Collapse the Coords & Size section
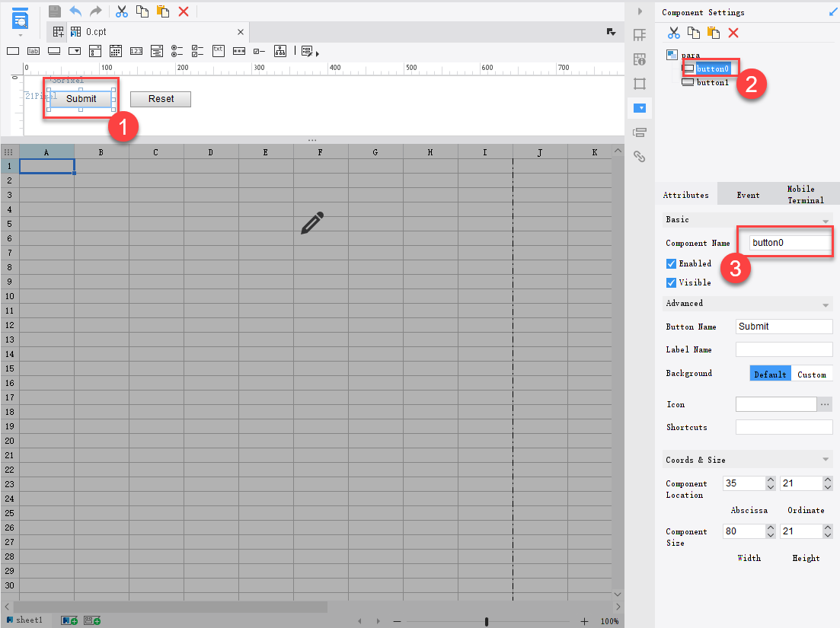The image size is (840, 628). coord(827,459)
